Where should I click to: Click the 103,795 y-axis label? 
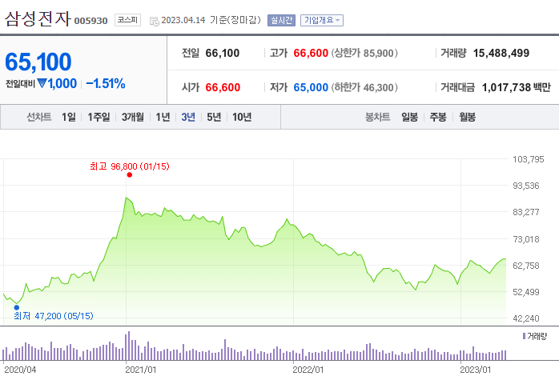pos(529,159)
